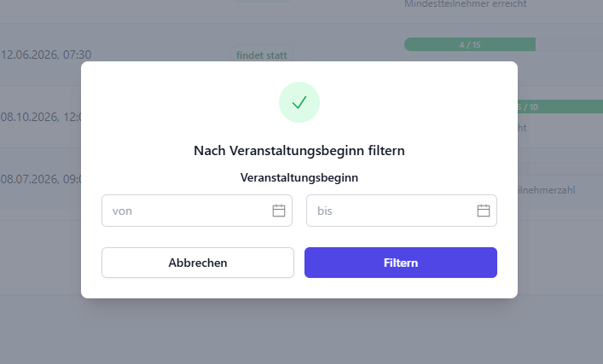This screenshot has height=364, width=603.
Task: Select the 12.06.2026, 07:30 event date
Action: click(x=46, y=55)
